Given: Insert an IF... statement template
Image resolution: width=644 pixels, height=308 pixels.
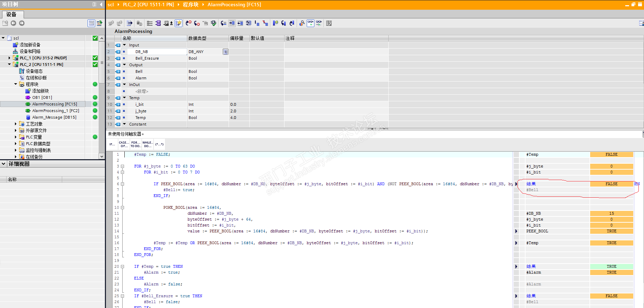Looking at the screenshot, I should tap(112, 144).
